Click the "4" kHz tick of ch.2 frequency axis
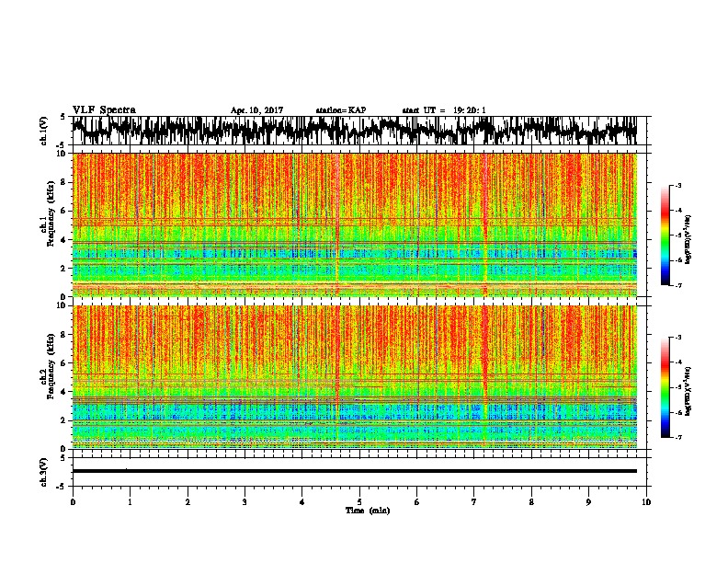728x563 pixels. [x=65, y=392]
